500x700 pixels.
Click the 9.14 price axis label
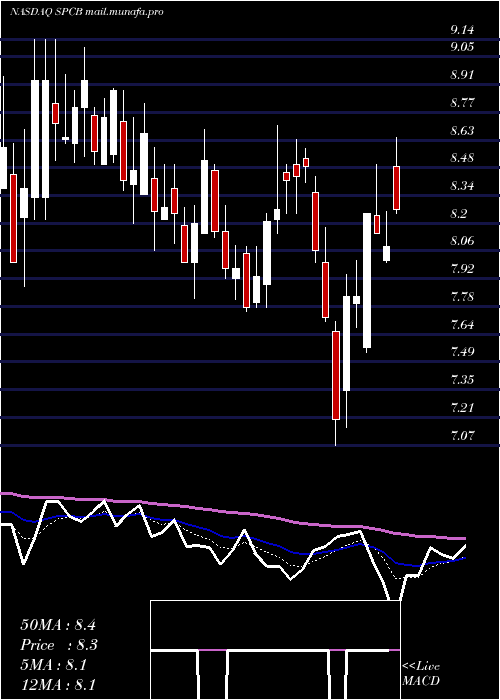coord(462,30)
